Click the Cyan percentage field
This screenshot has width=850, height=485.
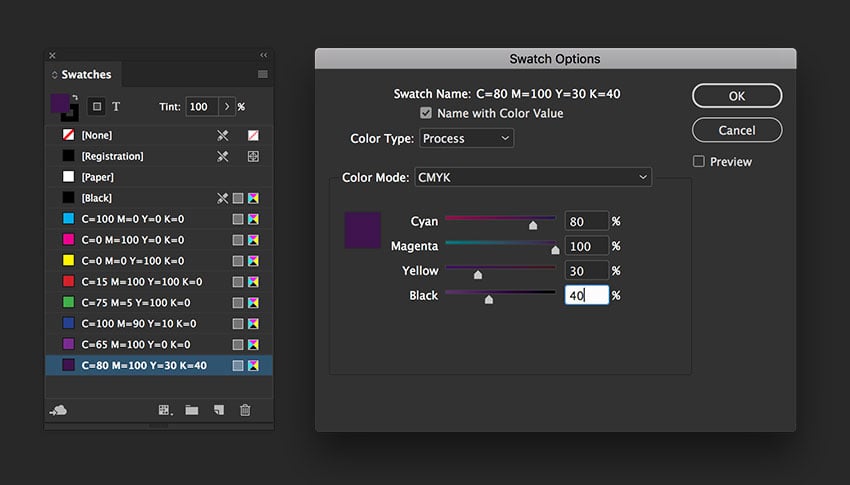click(x=587, y=221)
